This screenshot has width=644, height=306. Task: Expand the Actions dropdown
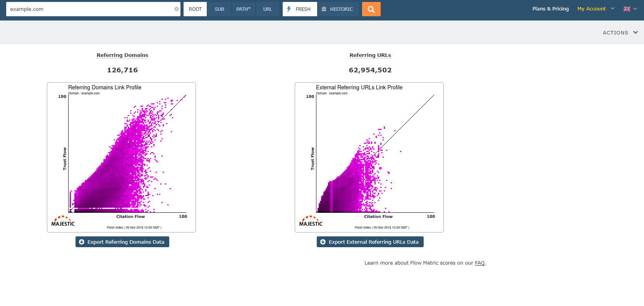[x=620, y=33]
